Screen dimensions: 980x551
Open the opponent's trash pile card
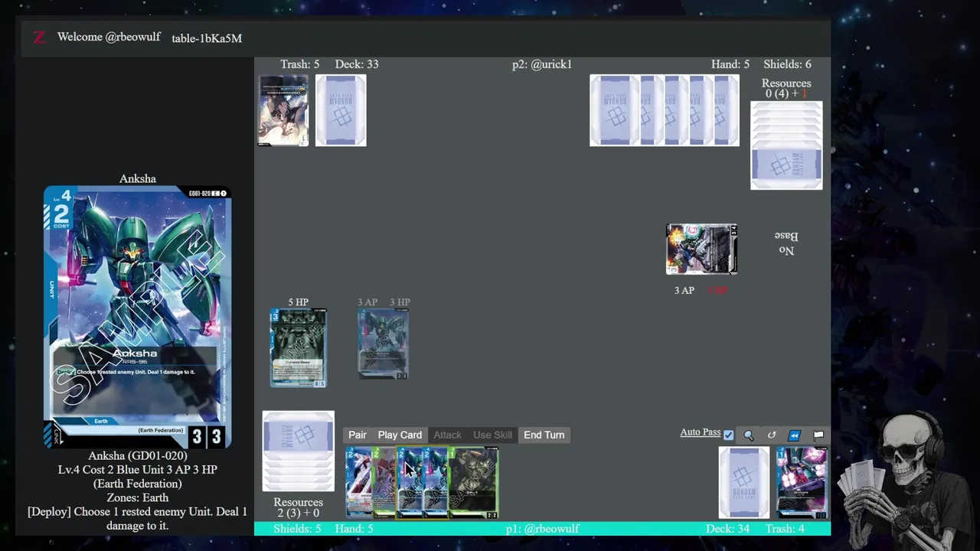[x=283, y=110]
